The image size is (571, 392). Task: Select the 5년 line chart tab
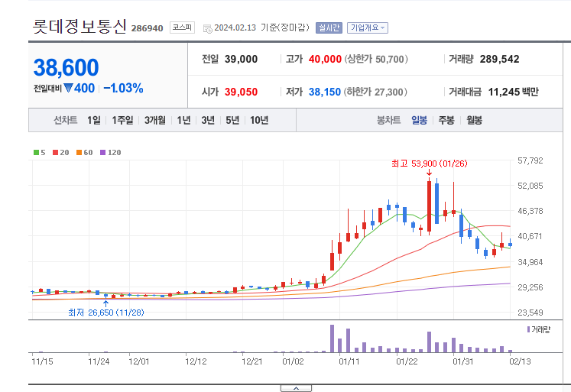(232, 120)
